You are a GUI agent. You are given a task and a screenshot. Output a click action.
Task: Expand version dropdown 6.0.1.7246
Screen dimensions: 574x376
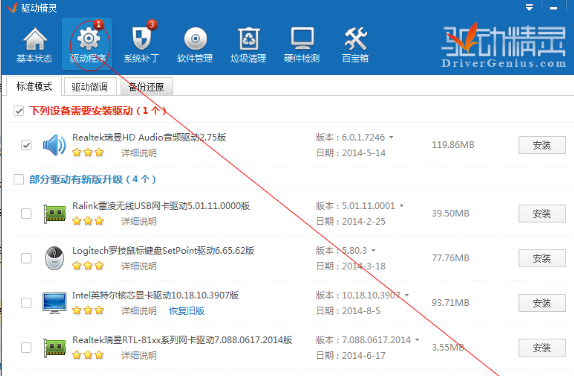(391, 138)
